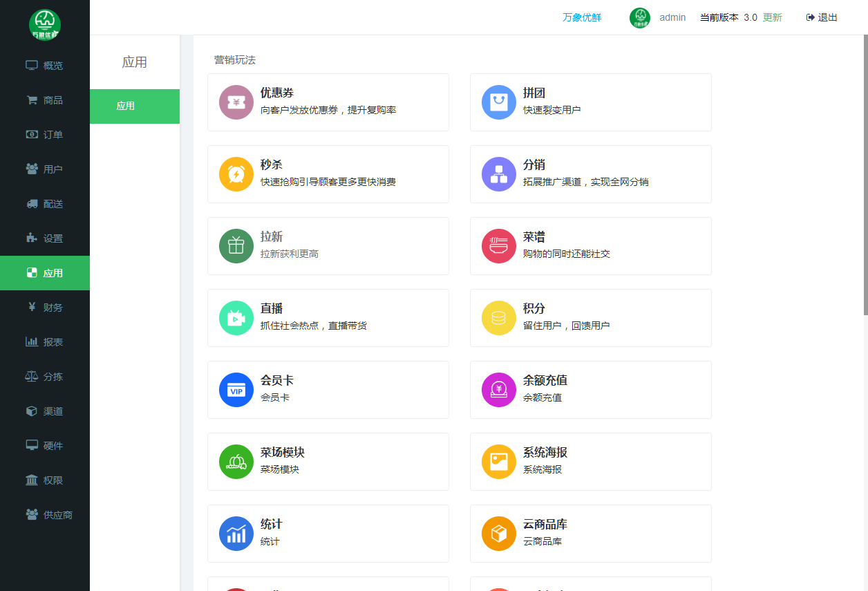Click the live stream (直播) camera icon
Viewport: 868px width, 591px height.
236,318
